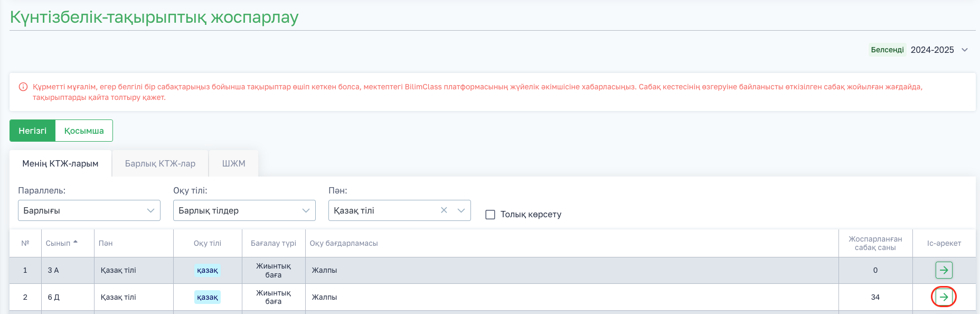Click the қазақ language tag in row 1
Screen dimensions: 980x314
pos(208,270)
